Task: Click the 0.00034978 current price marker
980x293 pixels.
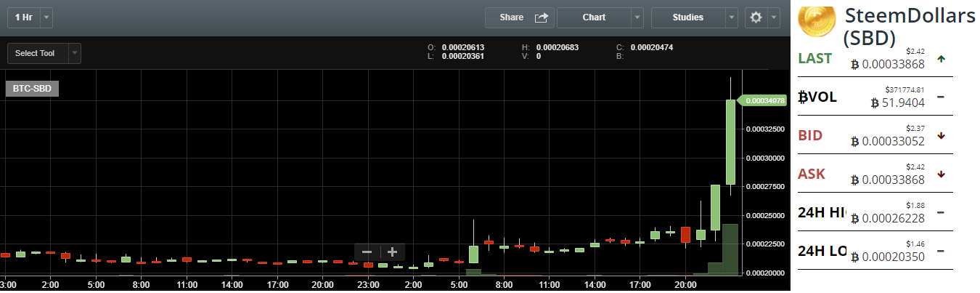Action: (x=761, y=101)
